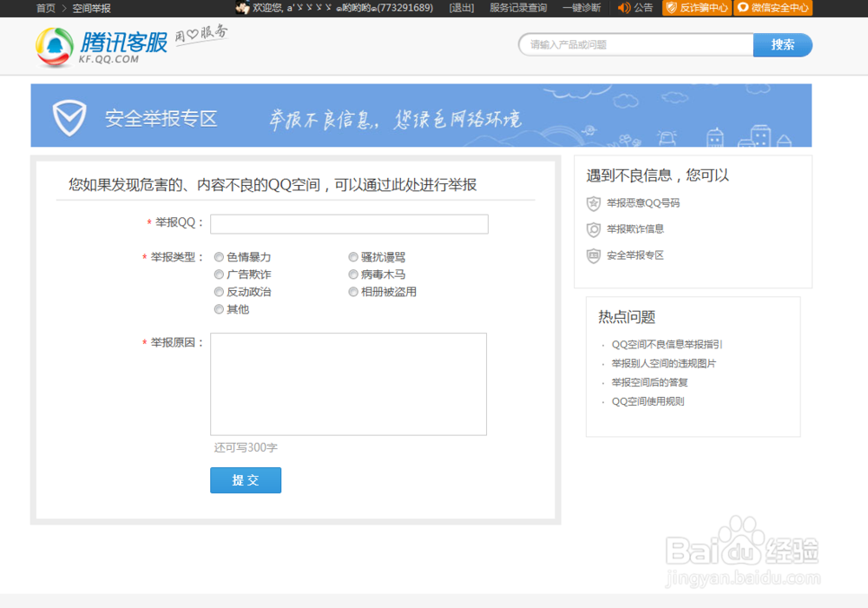Screen dimensions: 868x608
Task: Click the 搜索 search button
Action: click(x=783, y=44)
